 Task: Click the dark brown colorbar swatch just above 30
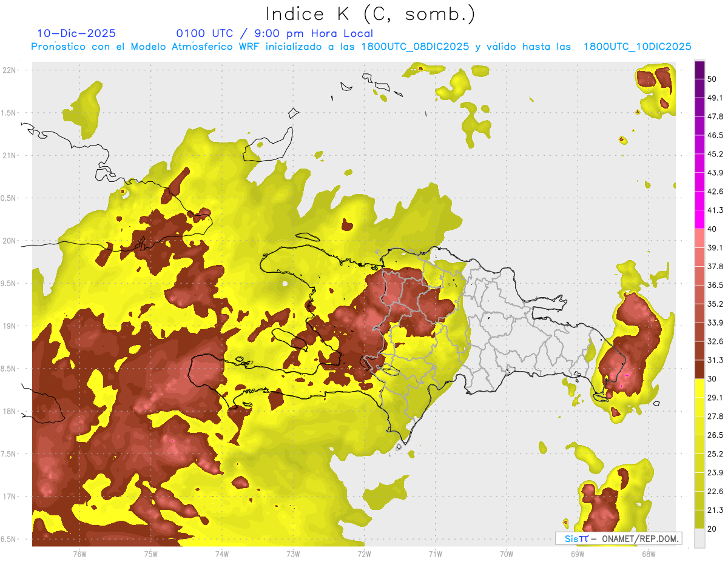pos(699,369)
